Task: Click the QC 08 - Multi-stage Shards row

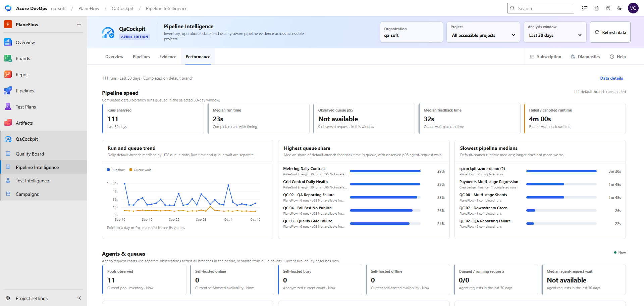Action: [x=540, y=198]
